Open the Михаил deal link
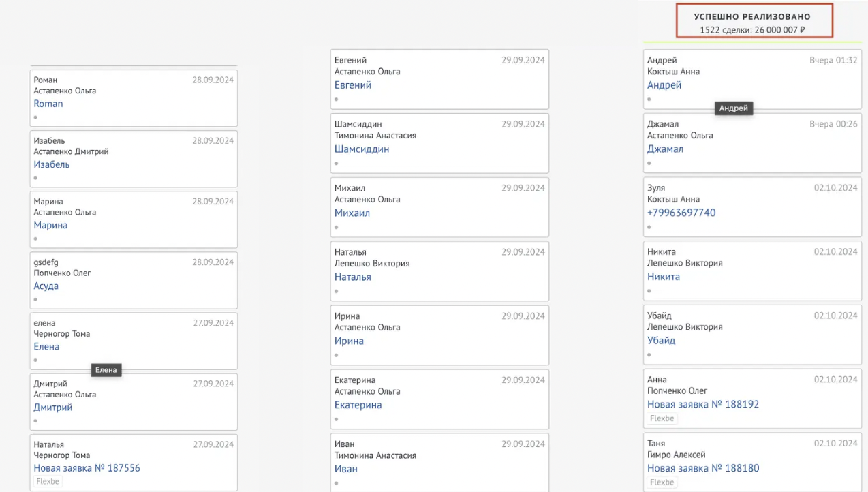 click(x=352, y=213)
